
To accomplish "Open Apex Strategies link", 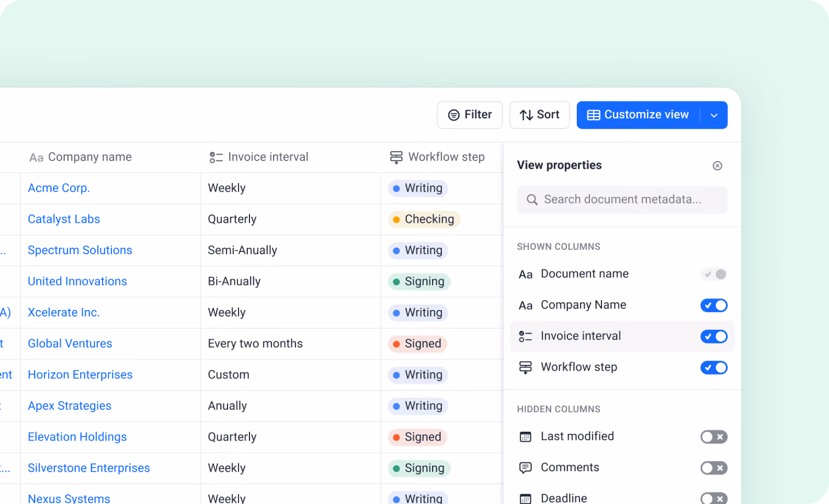I will [70, 406].
